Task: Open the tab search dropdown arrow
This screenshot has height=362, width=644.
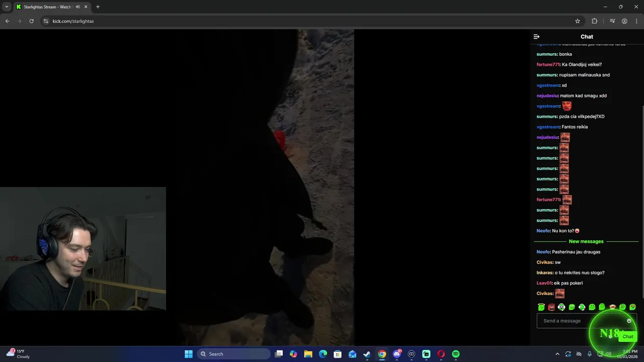Action: 7,7
